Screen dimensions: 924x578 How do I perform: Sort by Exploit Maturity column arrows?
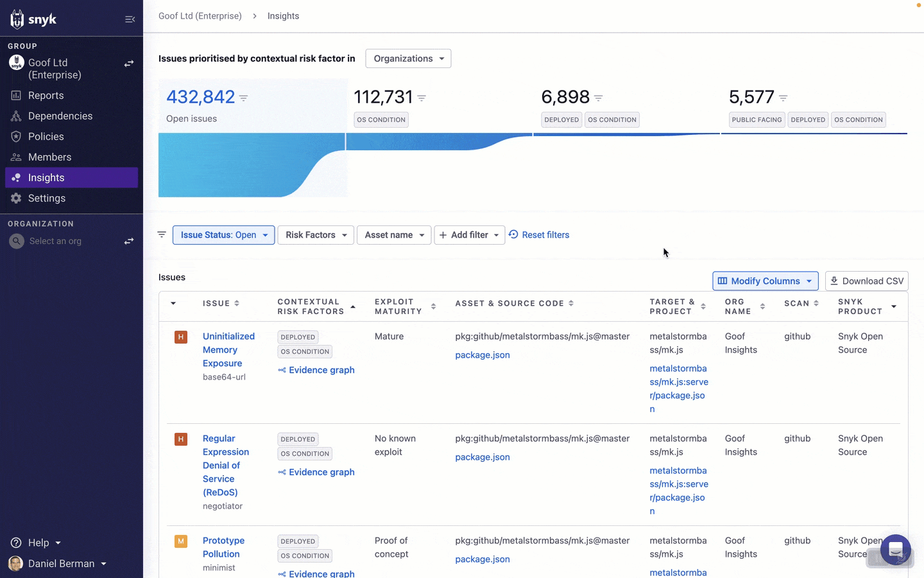(x=433, y=306)
